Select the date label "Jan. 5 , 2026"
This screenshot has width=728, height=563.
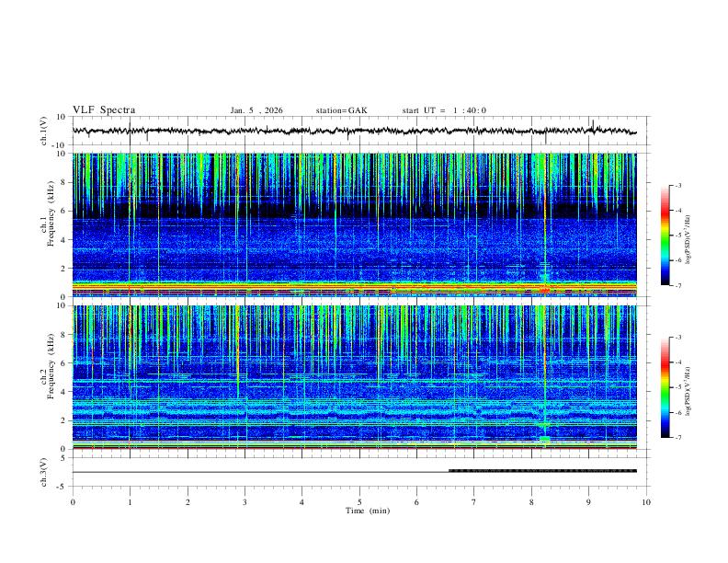(x=256, y=110)
